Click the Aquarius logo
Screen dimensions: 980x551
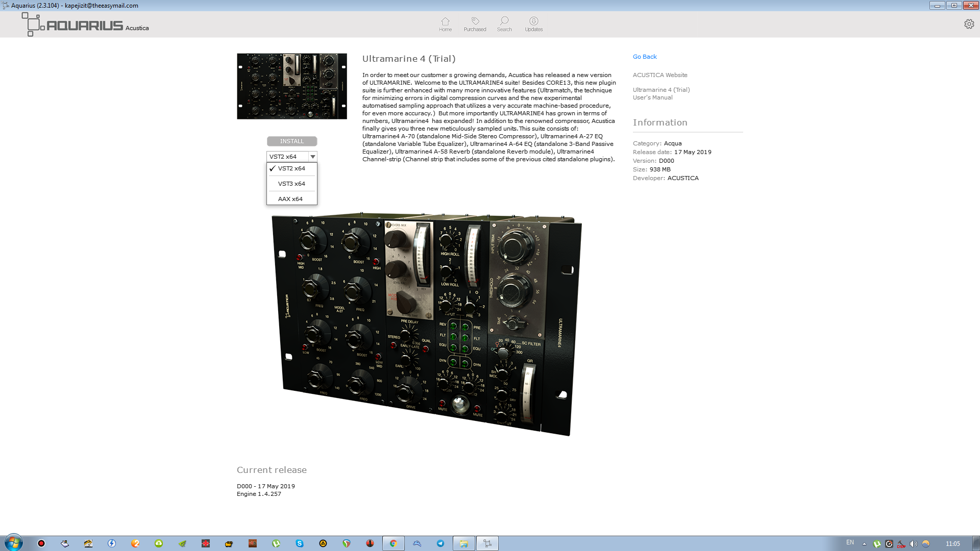tap(72, 24)
